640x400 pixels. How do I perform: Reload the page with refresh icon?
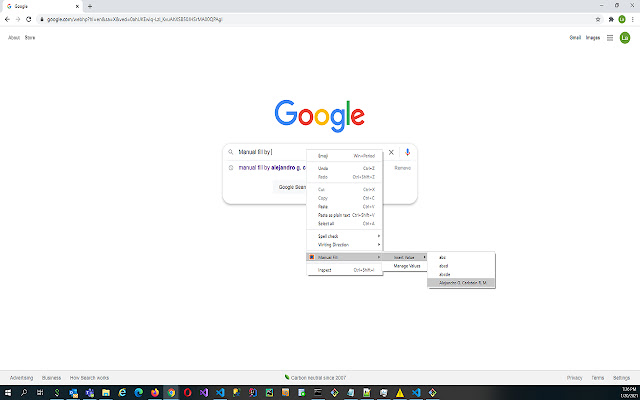tap(29, 19)
